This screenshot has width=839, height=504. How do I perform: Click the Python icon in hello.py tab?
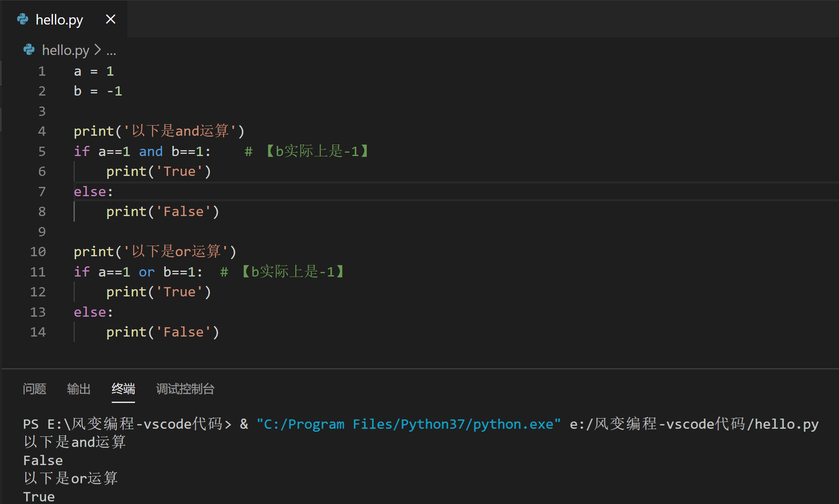(22, 19)
